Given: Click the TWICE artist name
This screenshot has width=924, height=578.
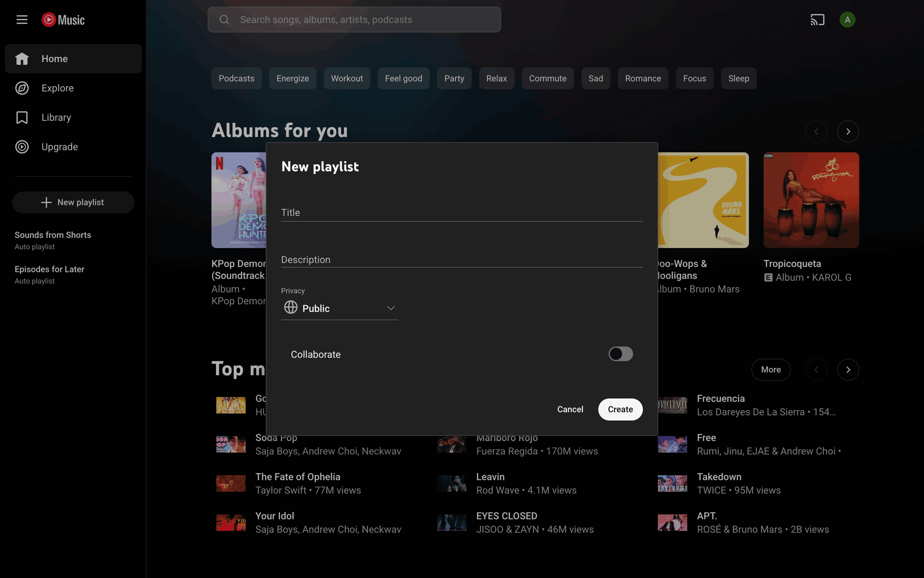Looking at the screenshot, I should point(711,490).
